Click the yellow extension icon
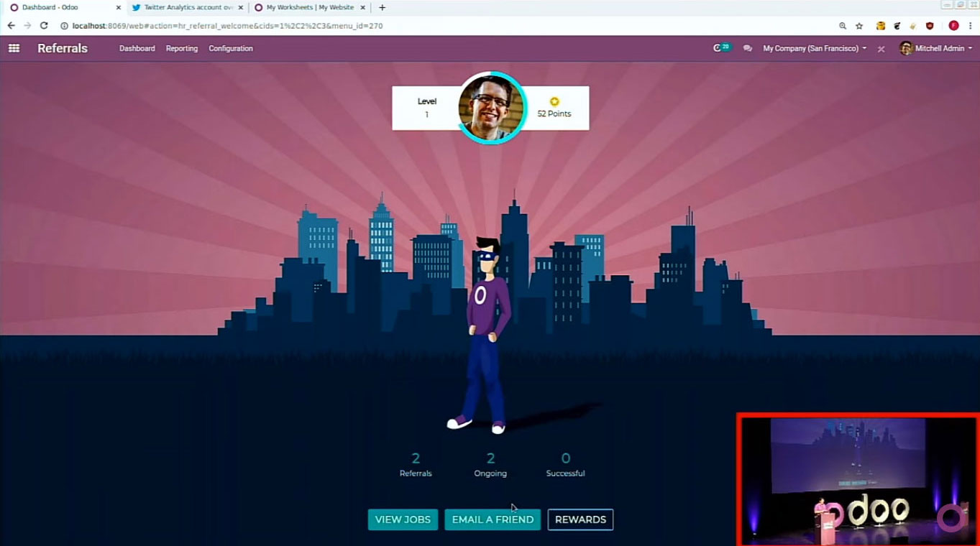Screen dimensions: 980x546 tap(880, 25)
